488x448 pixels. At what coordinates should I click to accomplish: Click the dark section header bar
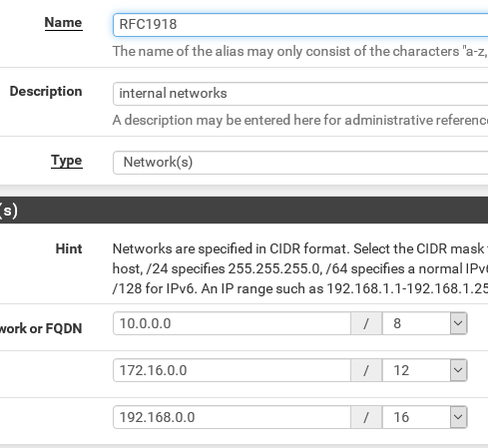tap(244, 210)
